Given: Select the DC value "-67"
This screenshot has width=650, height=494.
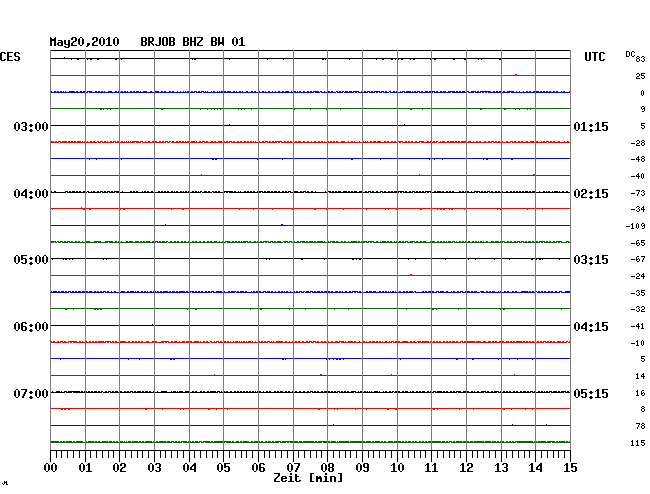Looking at the screenshot, I should pos(638,259).
